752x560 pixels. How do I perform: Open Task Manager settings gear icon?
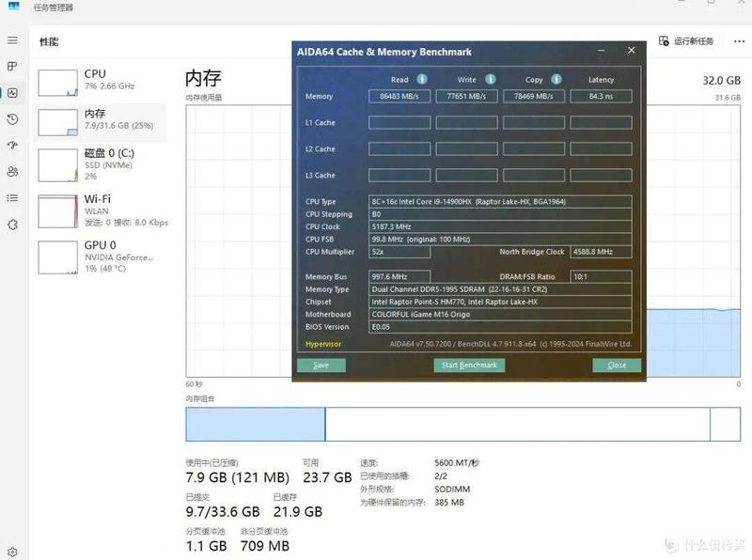pyautogui.click(x=12, y=552)
